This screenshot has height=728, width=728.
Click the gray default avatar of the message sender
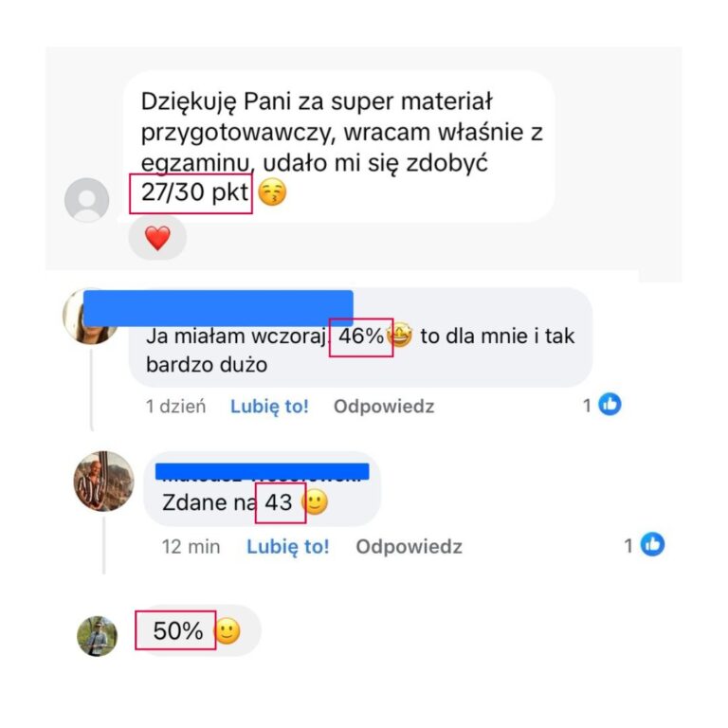coord(87,200)
